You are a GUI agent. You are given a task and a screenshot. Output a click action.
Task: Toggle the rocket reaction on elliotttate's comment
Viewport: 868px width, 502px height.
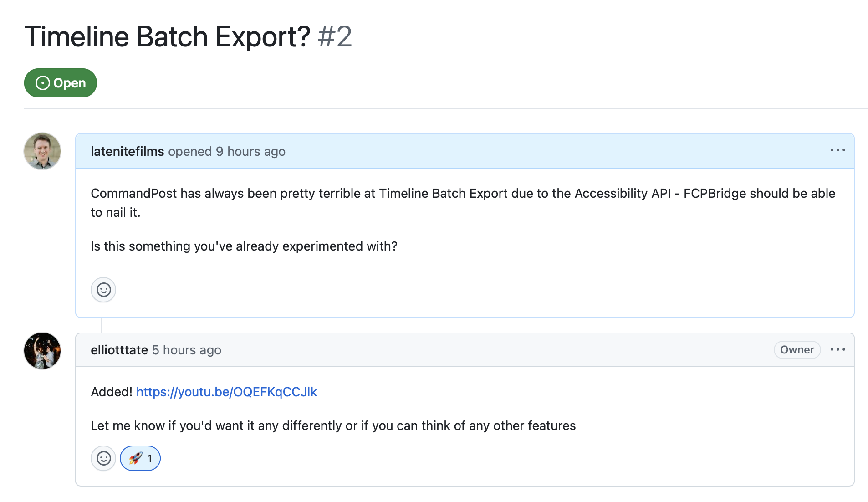click(x=140, y=458)
